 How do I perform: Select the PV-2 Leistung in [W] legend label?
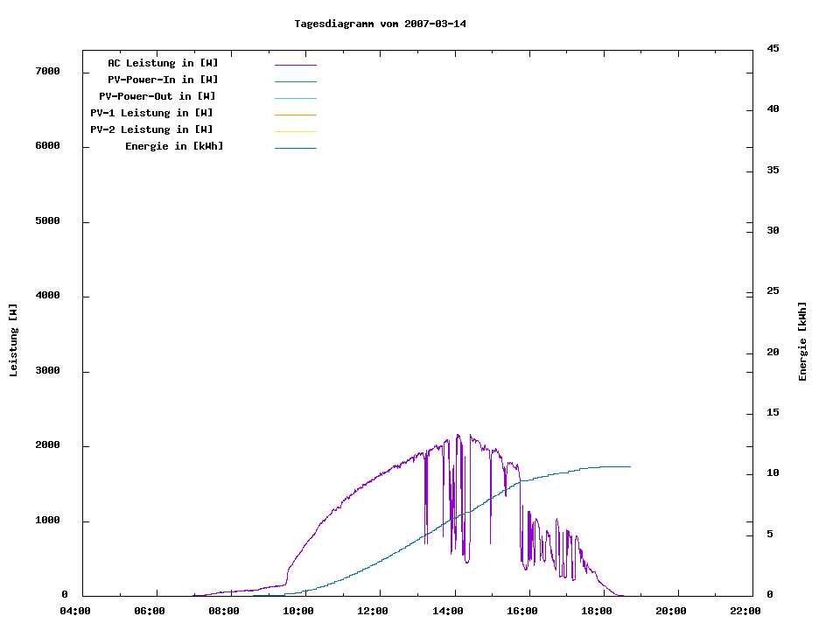pyautogui.click(x=151, y=129)
